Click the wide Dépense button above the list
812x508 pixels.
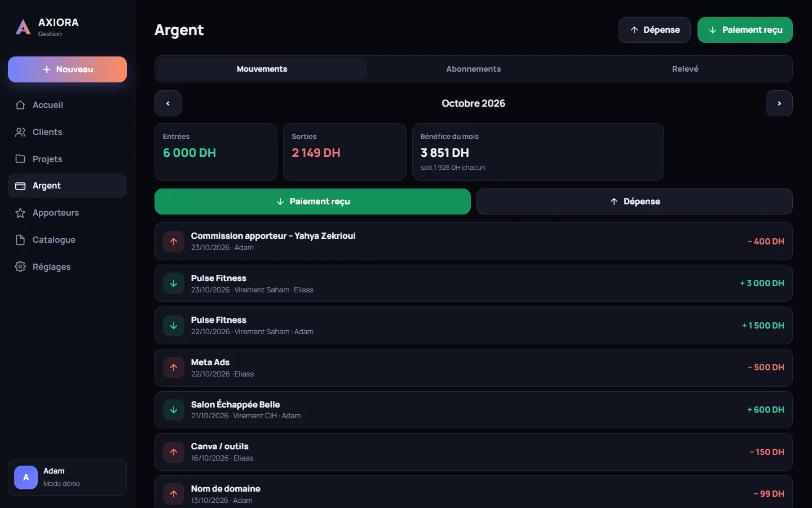tap(634, 202)
